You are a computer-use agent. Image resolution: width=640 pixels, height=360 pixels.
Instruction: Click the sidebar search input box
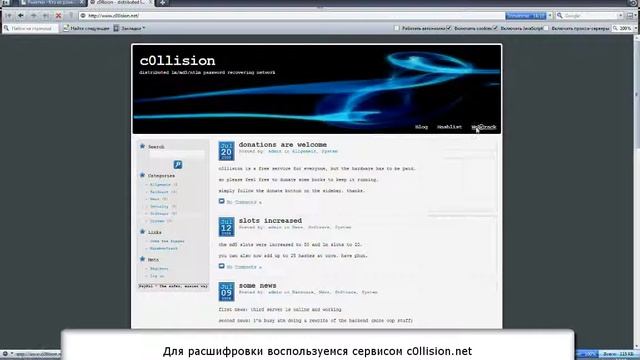(177, 155)
